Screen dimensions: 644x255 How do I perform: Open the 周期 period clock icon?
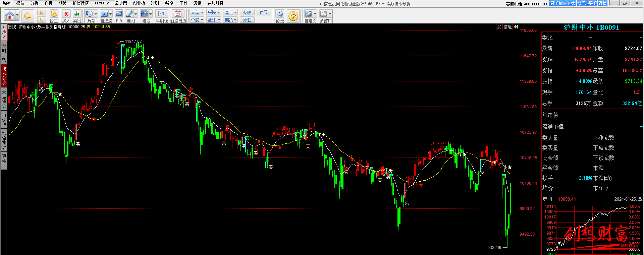89,14
